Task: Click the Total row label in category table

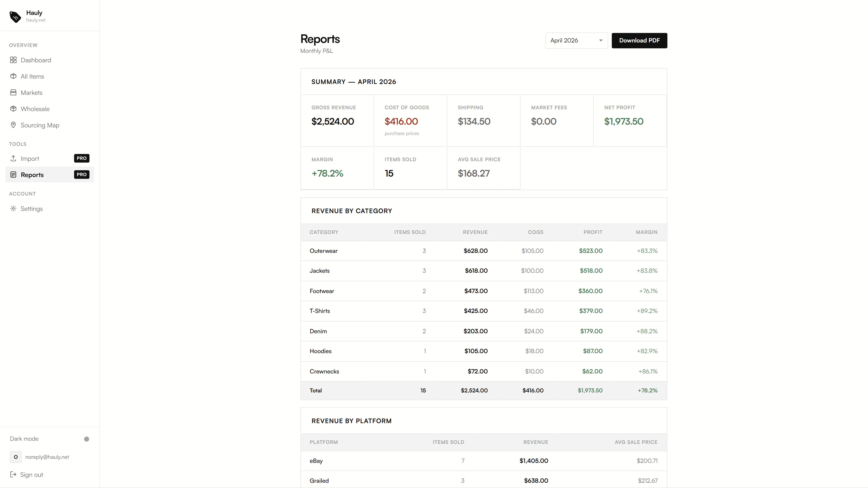Action: [316, 391]
